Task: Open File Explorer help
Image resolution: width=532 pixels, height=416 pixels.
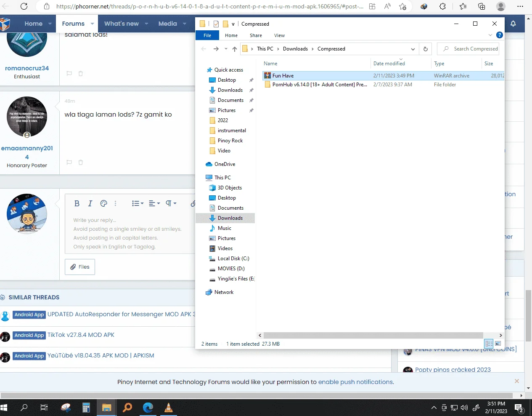Action: [x=499, y=35]
